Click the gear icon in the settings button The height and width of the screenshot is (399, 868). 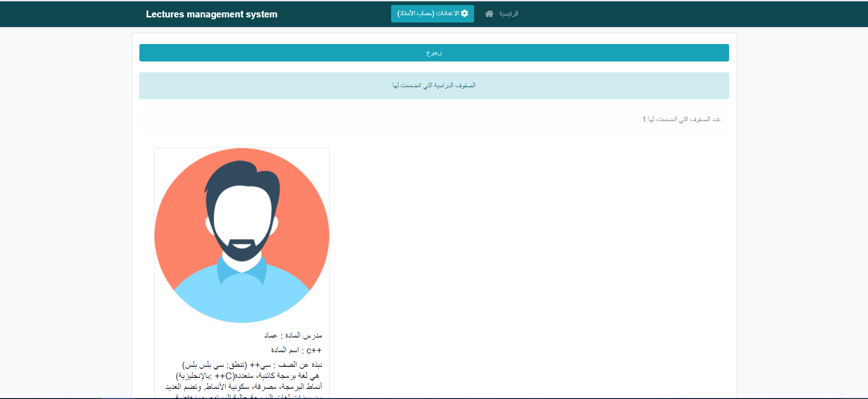pyautogui.click(x=464, y=13)
